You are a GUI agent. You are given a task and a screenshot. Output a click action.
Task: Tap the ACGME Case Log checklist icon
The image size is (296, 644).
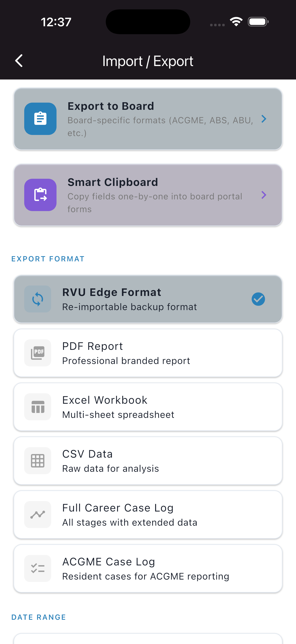click(x=38, y=568)
